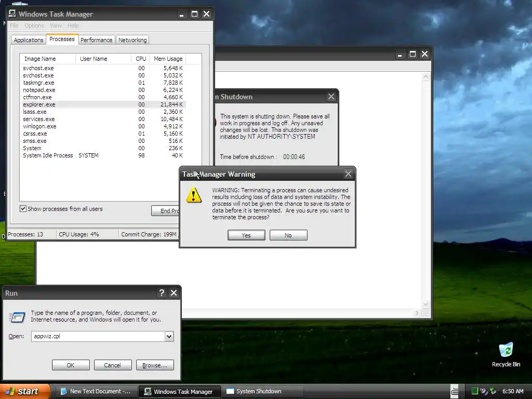Click Browse in the Run dialog

pyautogui.click(x=155, y=365)
